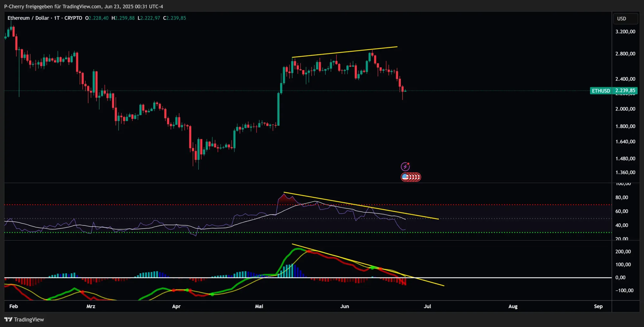Viewport: 644px width, 327px height.
Task: Click the Ethereum / Dollar symbol title
Action: [x=28, y=18]
